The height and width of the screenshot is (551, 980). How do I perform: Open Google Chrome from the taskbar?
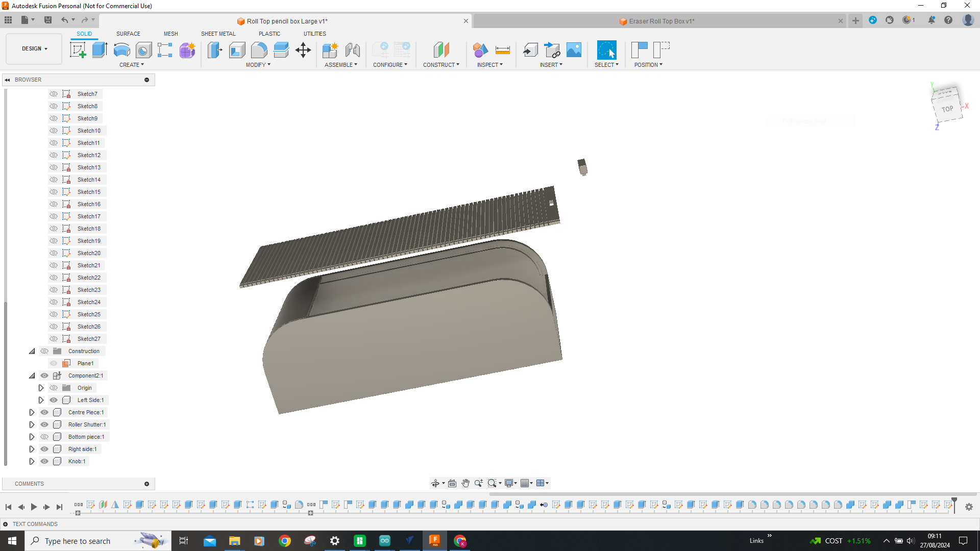[285, 541]
